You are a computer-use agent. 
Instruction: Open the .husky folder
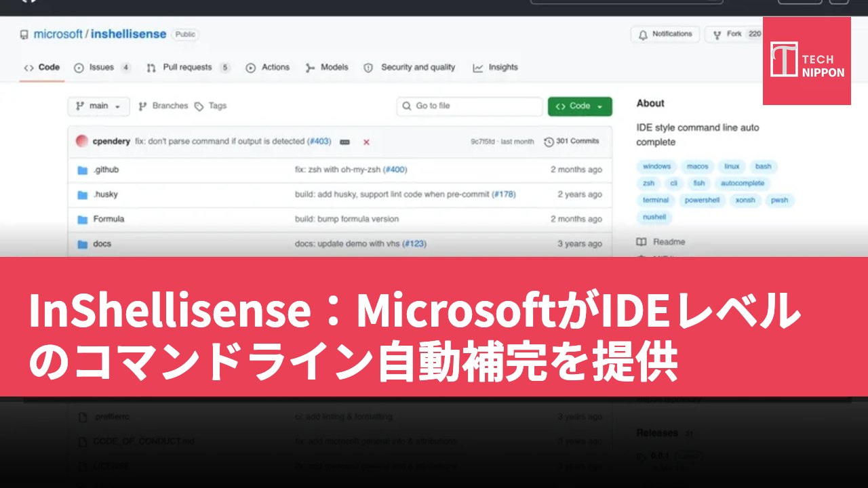coord(105,195)
